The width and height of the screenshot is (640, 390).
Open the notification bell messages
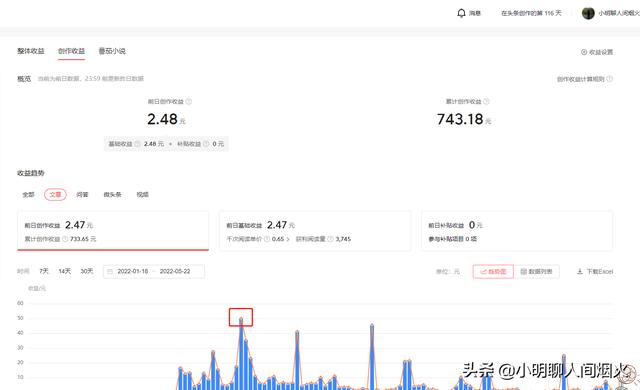click(x=461, y=13)
